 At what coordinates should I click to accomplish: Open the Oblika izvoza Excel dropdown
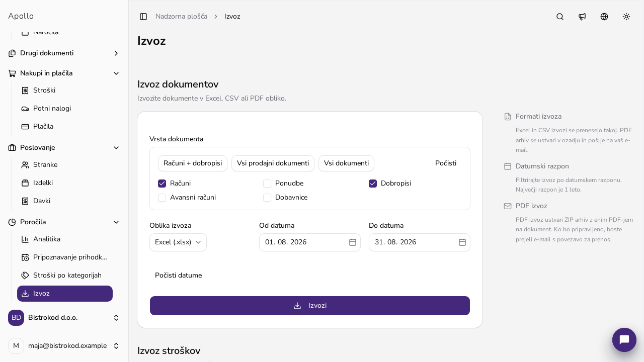178,242
